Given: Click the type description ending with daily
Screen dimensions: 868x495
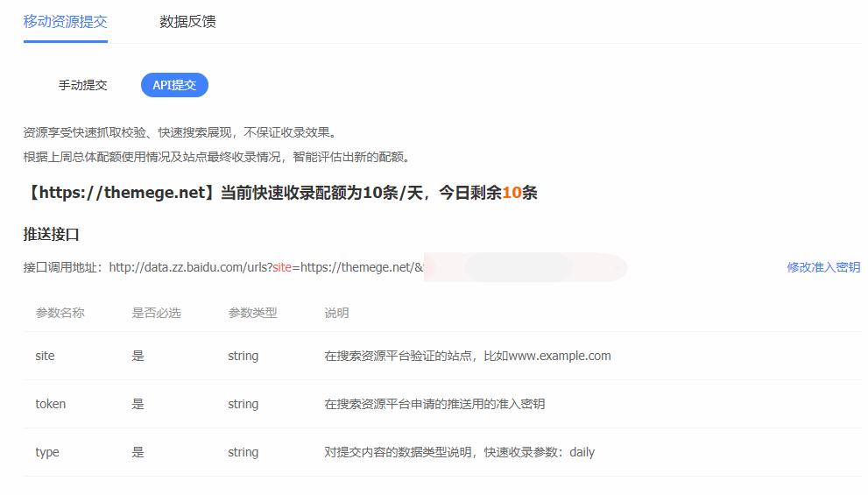Looking at the screenshot, I should pos(459,452).
